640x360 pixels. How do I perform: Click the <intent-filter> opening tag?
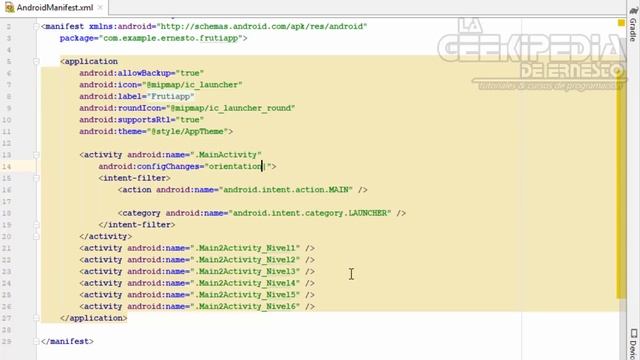point(134,178)
